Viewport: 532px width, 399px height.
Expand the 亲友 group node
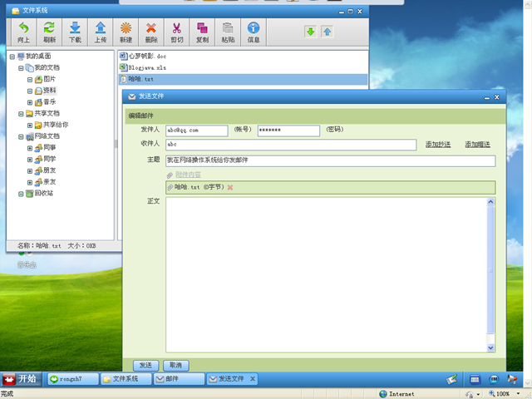[30, 183]
